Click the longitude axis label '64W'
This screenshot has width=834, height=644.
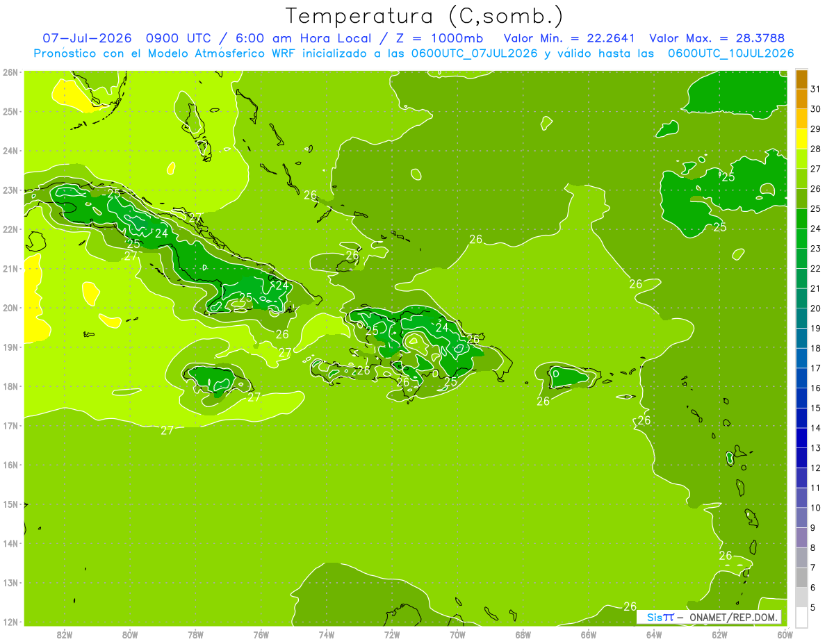tap(654, 634)
